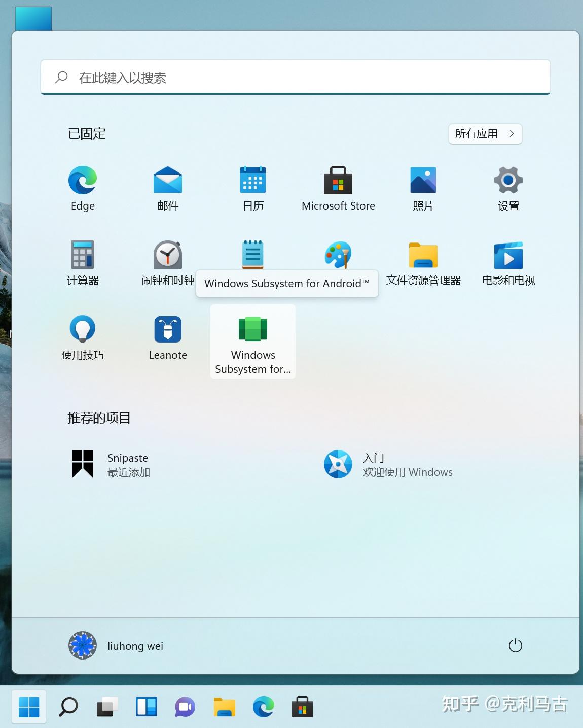Click the 欢迎使用 Windows subtitle

click(x=408, y=472)
